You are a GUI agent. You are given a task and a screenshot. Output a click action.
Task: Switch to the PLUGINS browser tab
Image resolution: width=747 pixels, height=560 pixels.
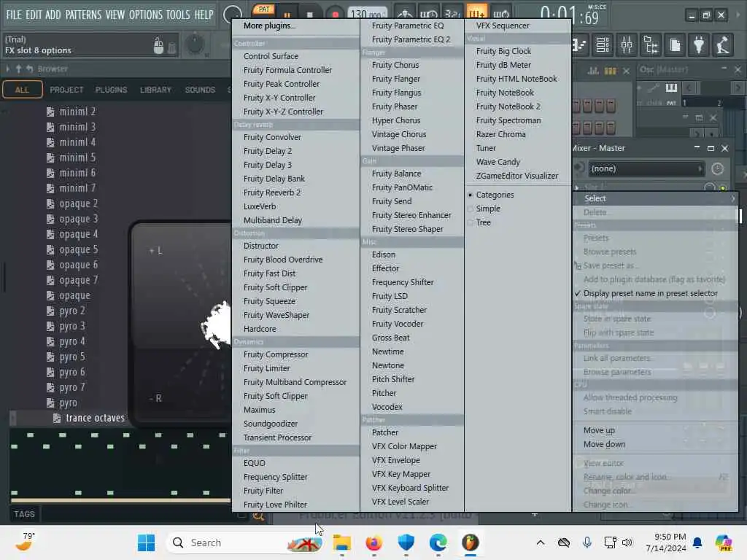(111, 90)
